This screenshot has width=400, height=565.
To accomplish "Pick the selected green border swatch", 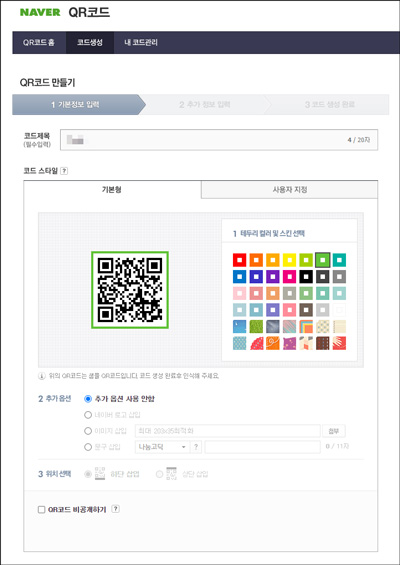I will point(323,260).
